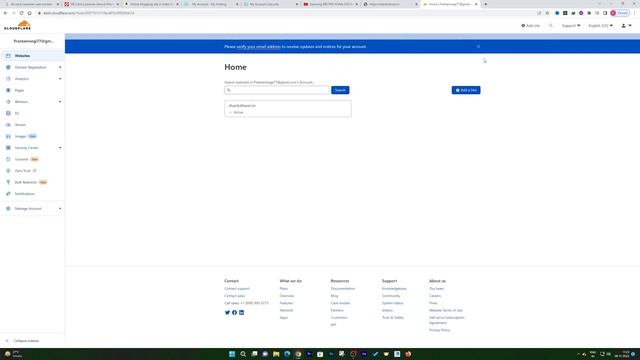The width and height of the screenshot is (640, 360).
Task: Open header search magnifier icon
Action: pyautogui.click(x=551, y=26)
